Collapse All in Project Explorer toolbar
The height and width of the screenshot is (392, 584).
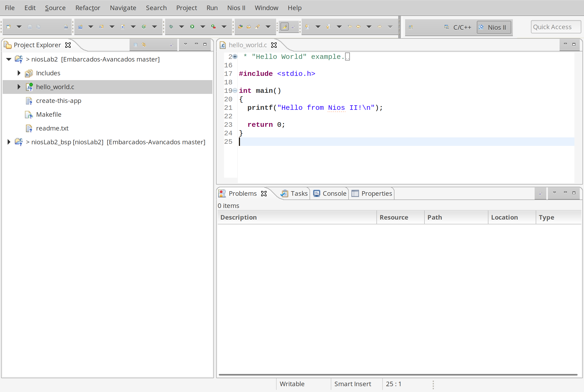point(136,45)
